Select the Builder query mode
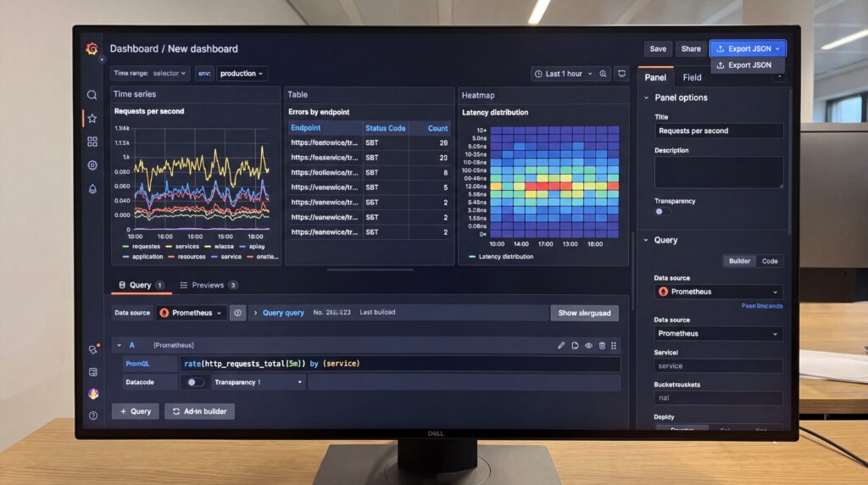 pyautogui.click(x=739, y=261)
